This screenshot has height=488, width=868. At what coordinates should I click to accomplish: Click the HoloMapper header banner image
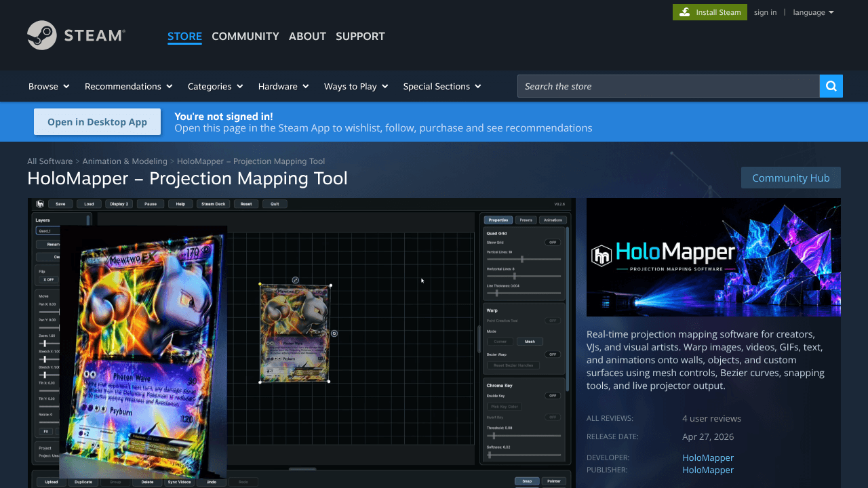click(x=713, y=257)
